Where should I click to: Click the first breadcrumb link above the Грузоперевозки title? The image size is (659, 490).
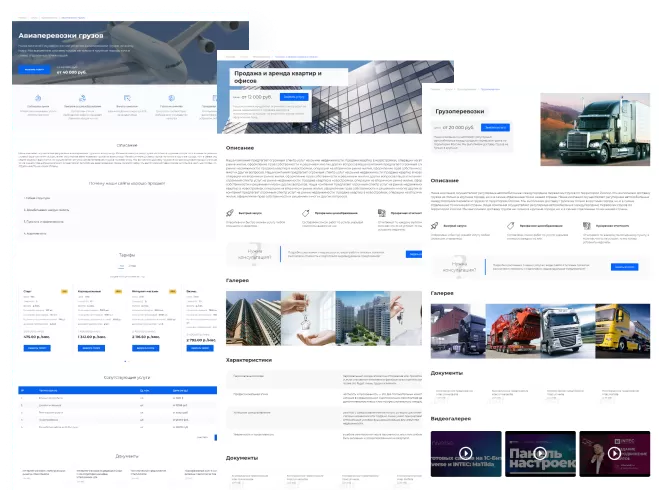coord(437,89)
